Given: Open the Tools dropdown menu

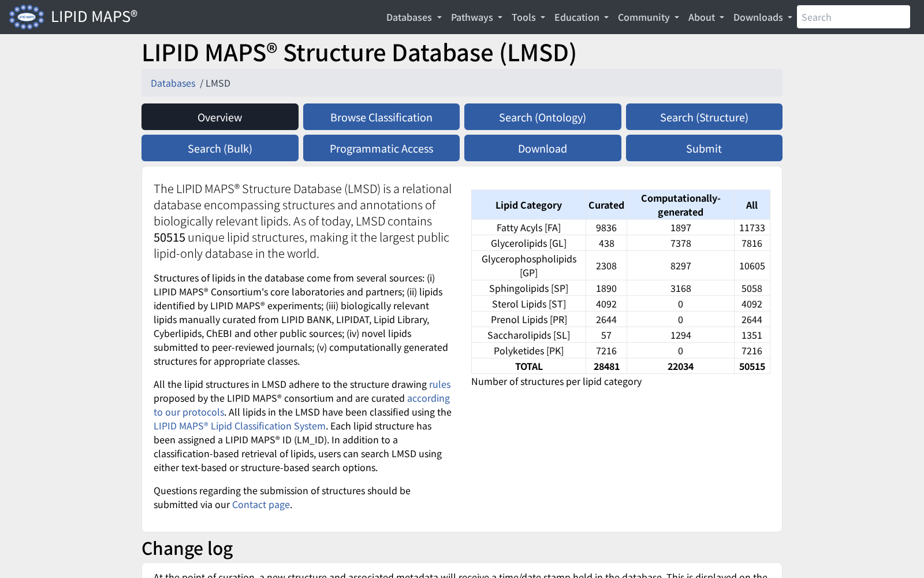Looking at the screenshot, I should click(528, 17).
